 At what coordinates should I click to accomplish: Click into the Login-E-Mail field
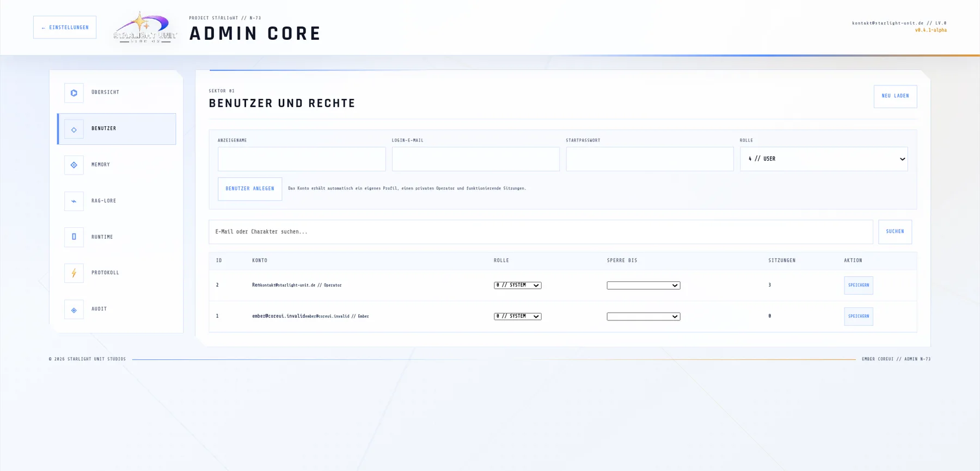point(476,159)
